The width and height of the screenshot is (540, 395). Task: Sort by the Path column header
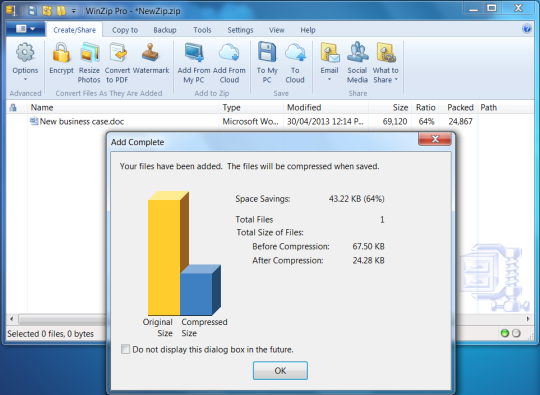(x=506, y=107)
